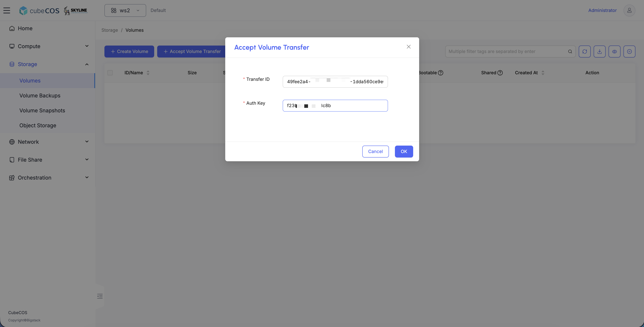Click the pause auto-refresh icon
The width and height of the screenshot is (644, 327).
[x=629, y=52]
